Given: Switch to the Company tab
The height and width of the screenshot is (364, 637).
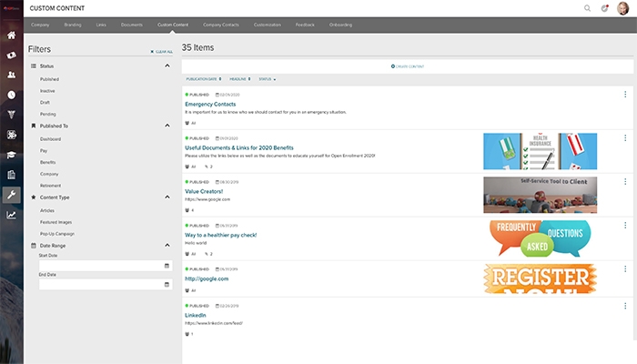Looking at the screenshot, I should point(40,25).
